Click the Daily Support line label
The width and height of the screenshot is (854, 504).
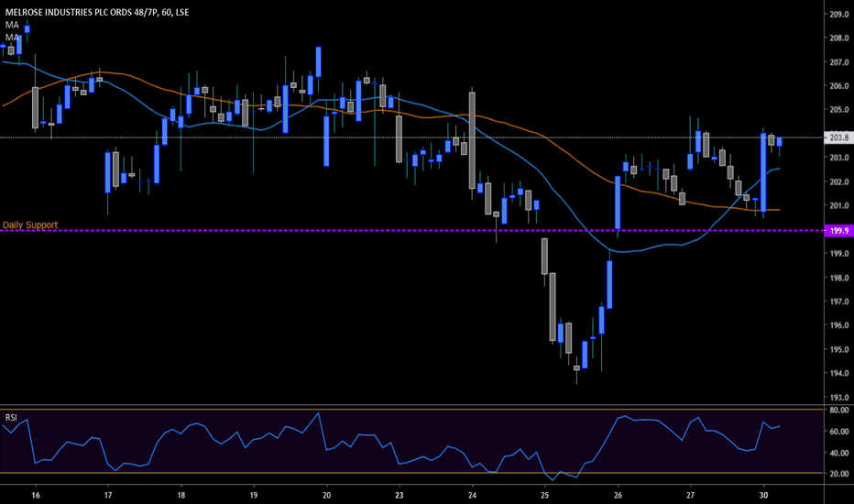click(x=30, y=225)
